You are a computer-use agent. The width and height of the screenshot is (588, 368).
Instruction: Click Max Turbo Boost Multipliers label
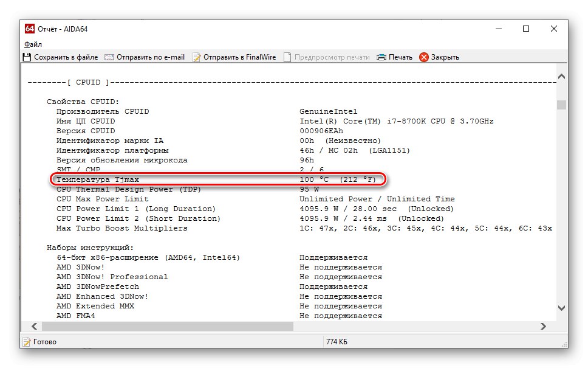pyautogui.click(x=122, y=228)
